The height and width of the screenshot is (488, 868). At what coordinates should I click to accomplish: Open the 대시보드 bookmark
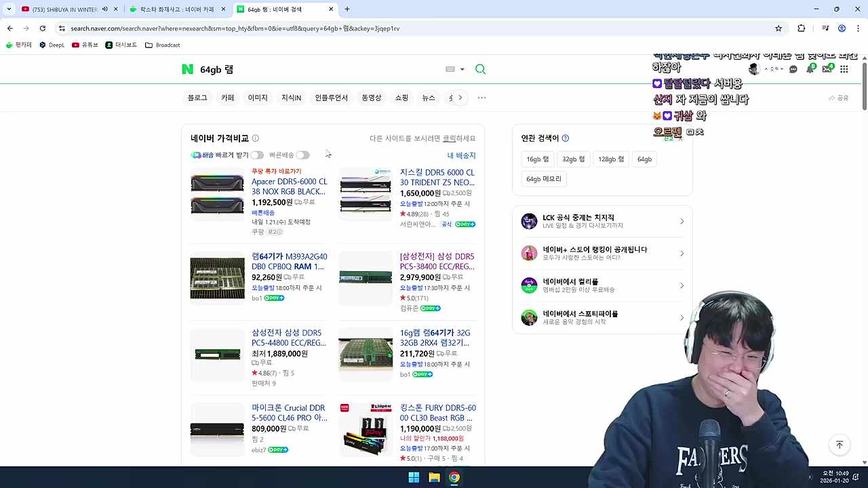(121, 45)
